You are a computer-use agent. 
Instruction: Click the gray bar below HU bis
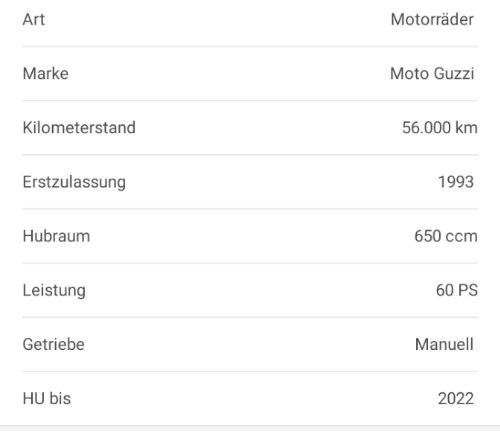point(250,428)
